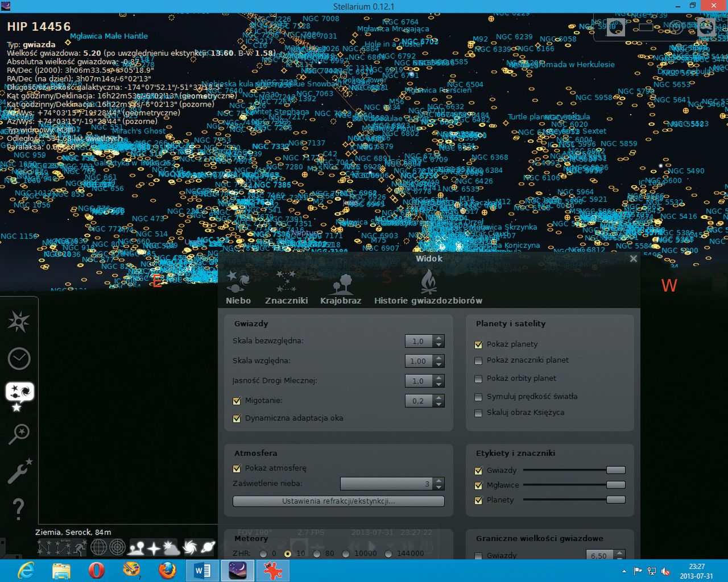Toggle the Gwiazdy labels checkbox
This screenshot has height=582, width=728.
coord(478,471)
